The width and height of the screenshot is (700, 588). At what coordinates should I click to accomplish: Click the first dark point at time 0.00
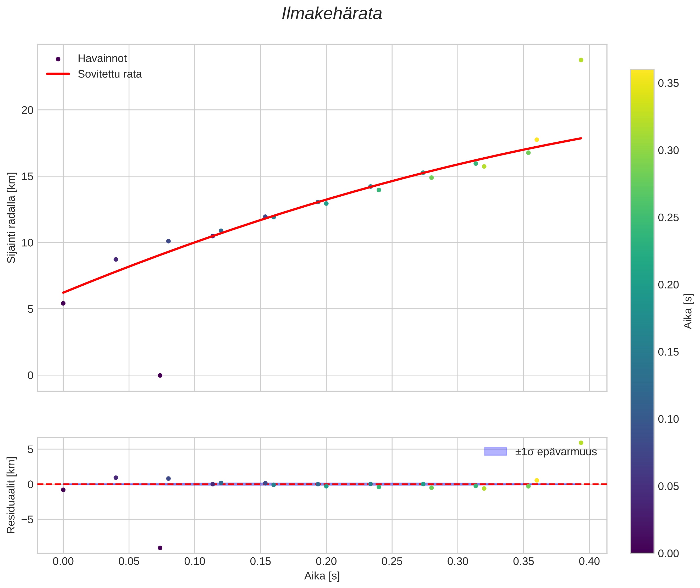pyautogui.click(x=63, y=303)
